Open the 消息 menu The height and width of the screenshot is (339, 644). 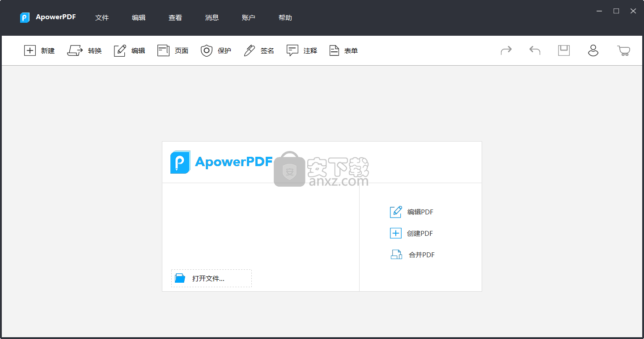click(x=212, y=18)
